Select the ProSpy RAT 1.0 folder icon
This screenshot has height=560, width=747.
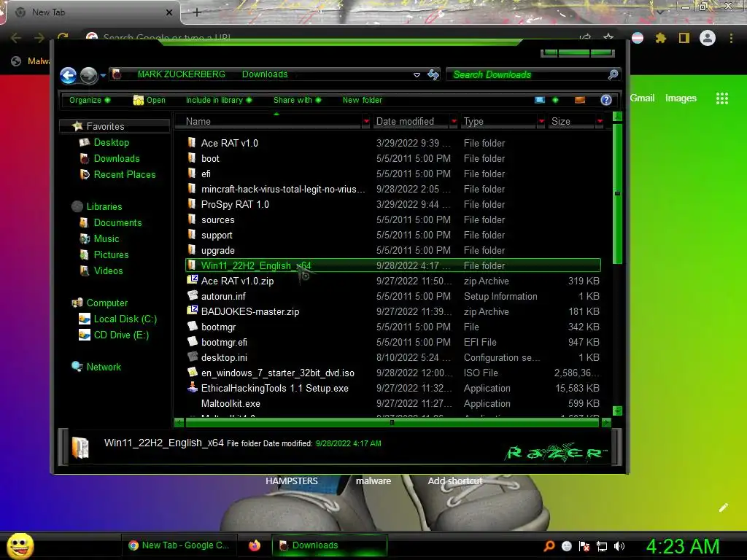pos(192,204)
